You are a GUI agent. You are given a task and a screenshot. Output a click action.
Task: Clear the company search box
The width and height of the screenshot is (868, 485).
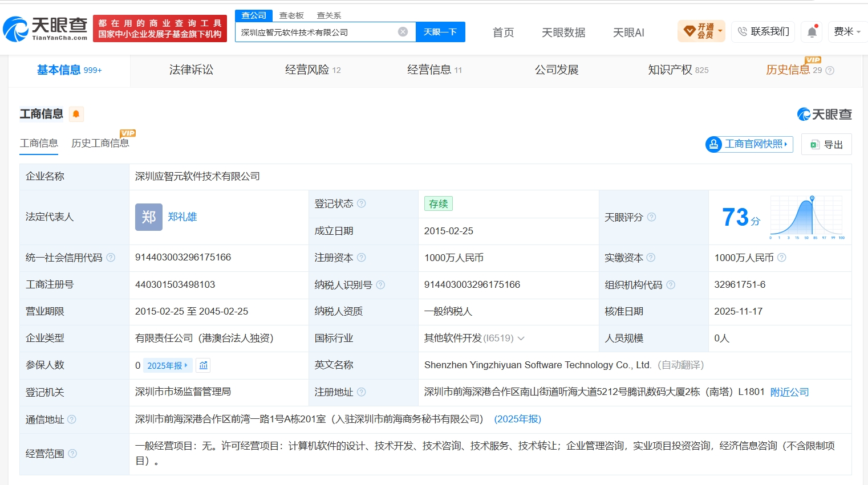pos(403,32)
